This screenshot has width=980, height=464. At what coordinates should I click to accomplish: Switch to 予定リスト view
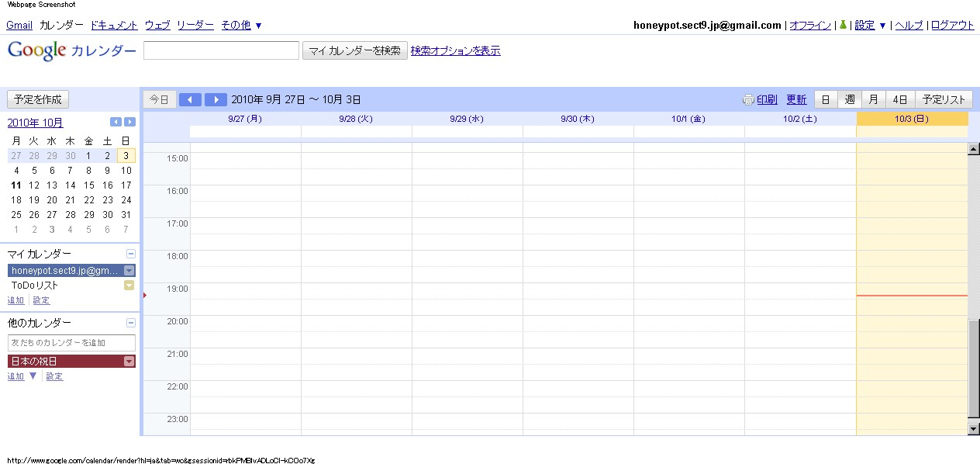point(944,99)
